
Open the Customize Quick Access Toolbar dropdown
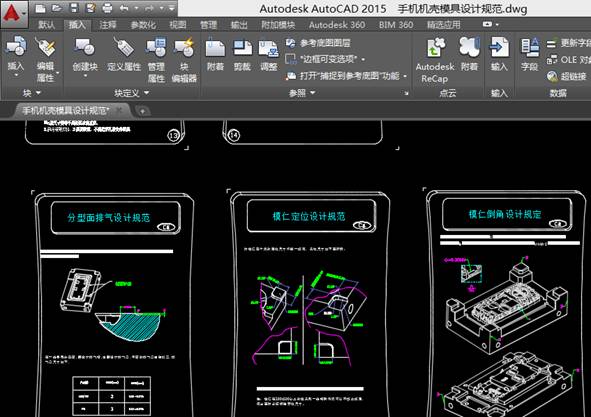coord(171,8)
